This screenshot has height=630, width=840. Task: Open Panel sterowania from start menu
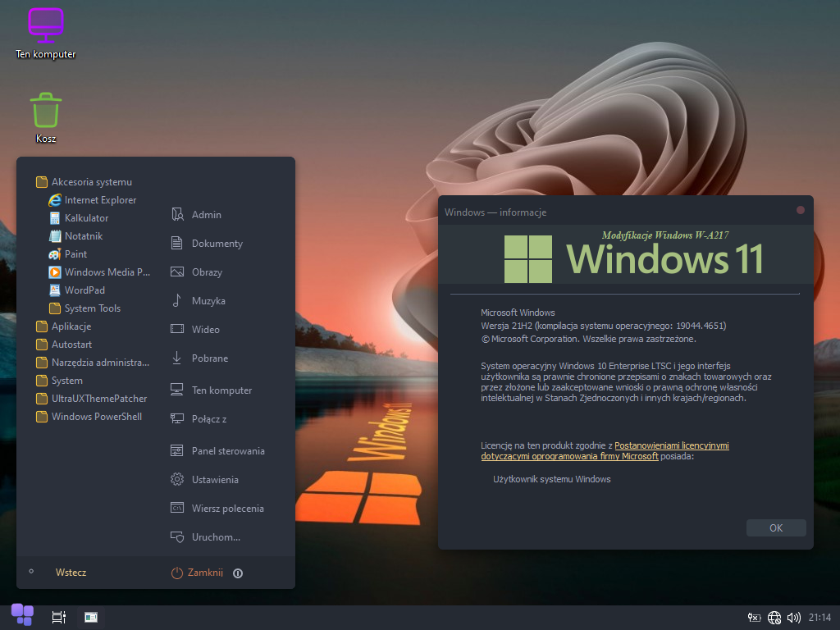click(227, 451)
